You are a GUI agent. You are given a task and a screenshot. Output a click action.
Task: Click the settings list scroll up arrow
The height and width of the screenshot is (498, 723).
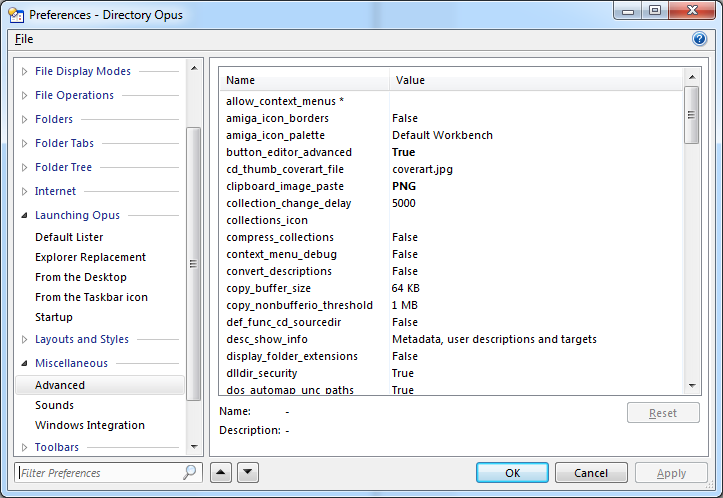click(x=692, y=77)
